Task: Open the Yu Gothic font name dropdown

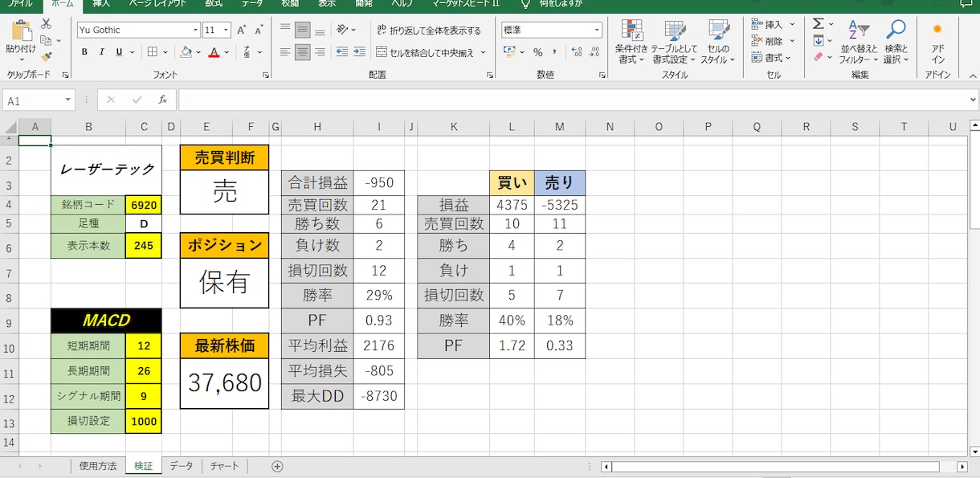Action: click(196, 31)
